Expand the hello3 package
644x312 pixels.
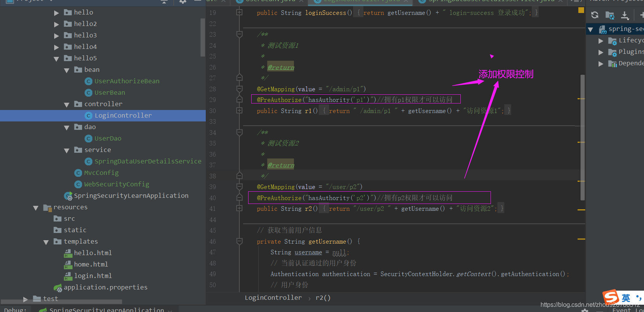[56, 36]
